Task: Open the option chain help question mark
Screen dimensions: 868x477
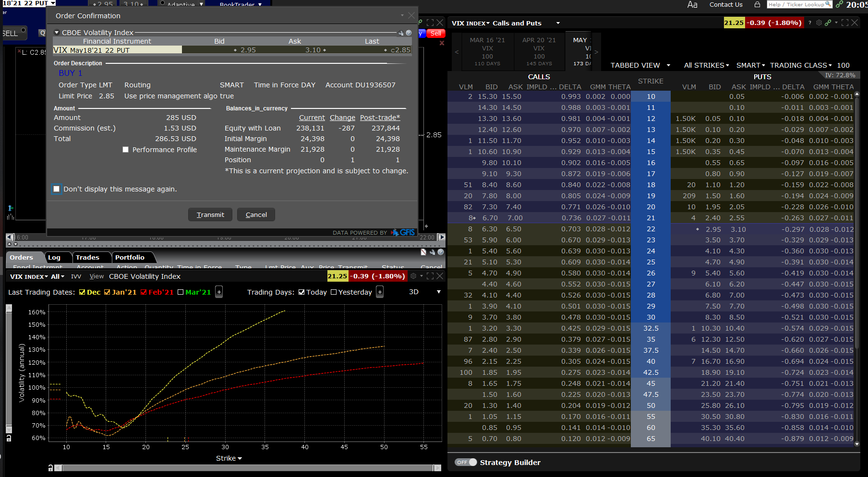Action: 810,23
